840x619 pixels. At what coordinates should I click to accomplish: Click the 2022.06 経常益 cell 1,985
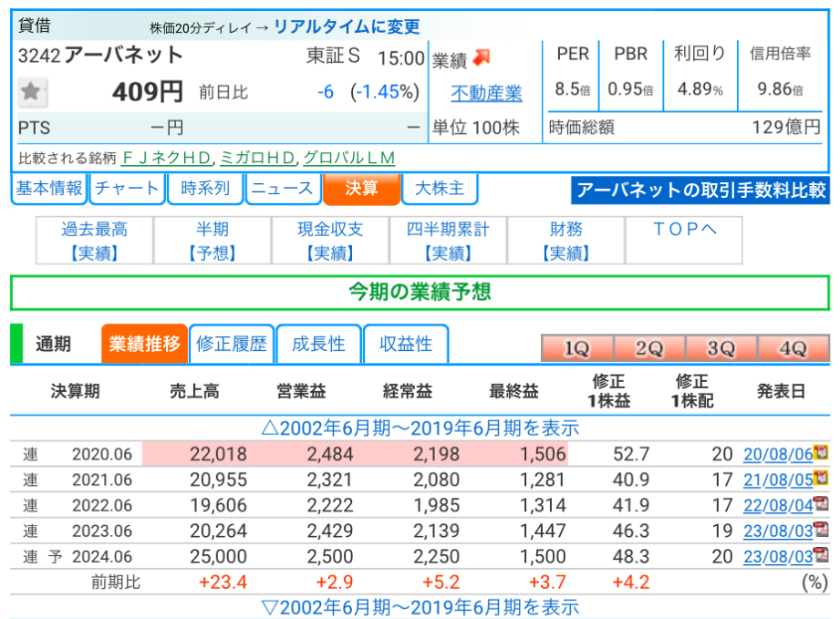437,505
